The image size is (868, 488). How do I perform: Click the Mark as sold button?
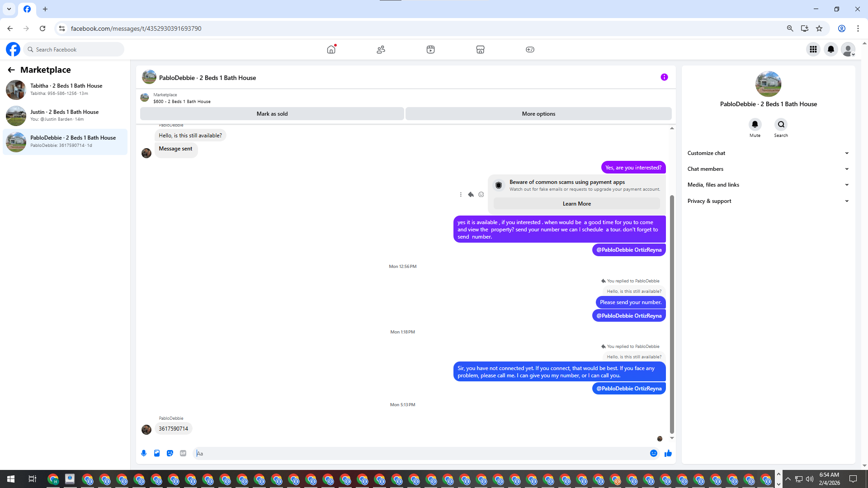pyautogui.click(x=272, y=114)
